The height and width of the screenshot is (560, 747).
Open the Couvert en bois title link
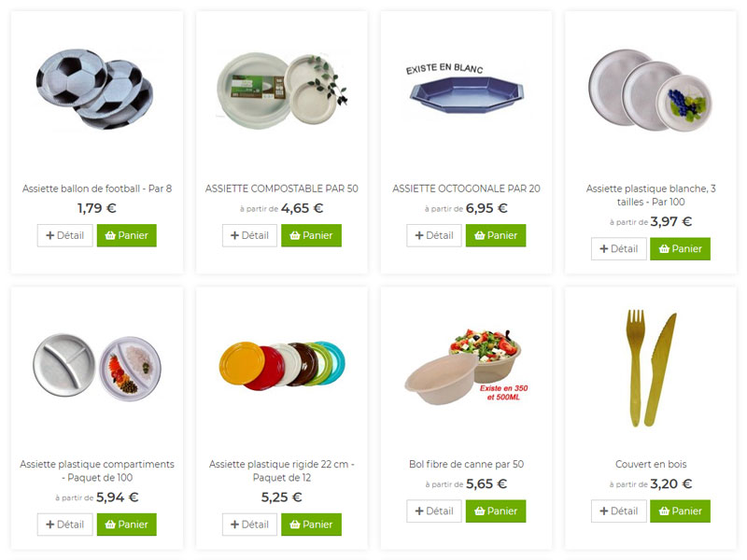[x=651, y=464]
